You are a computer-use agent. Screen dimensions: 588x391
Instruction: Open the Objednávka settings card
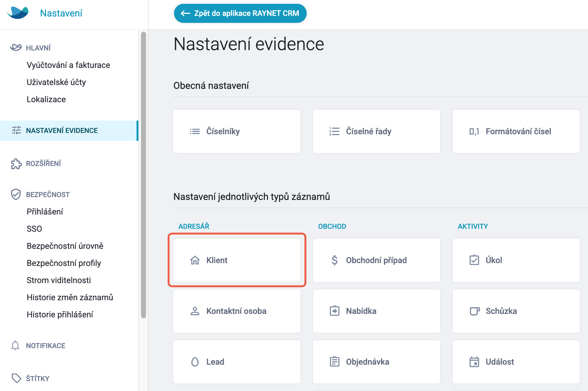[x=377, y=362]
